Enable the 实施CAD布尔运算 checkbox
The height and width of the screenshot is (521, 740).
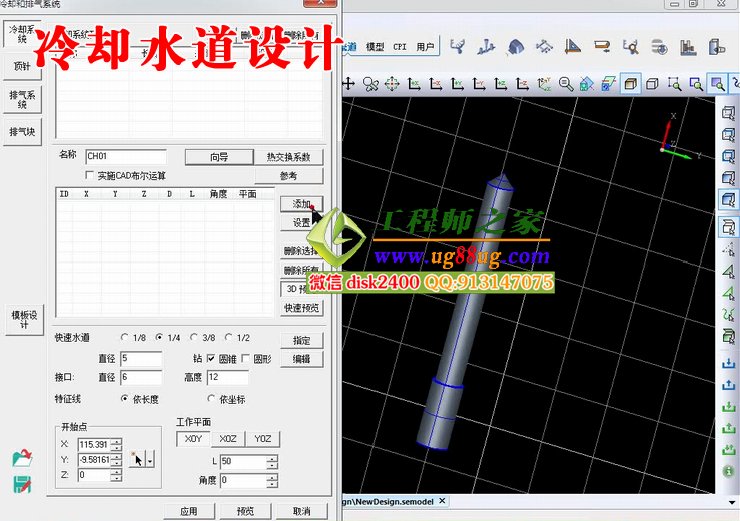click(90, 175)
